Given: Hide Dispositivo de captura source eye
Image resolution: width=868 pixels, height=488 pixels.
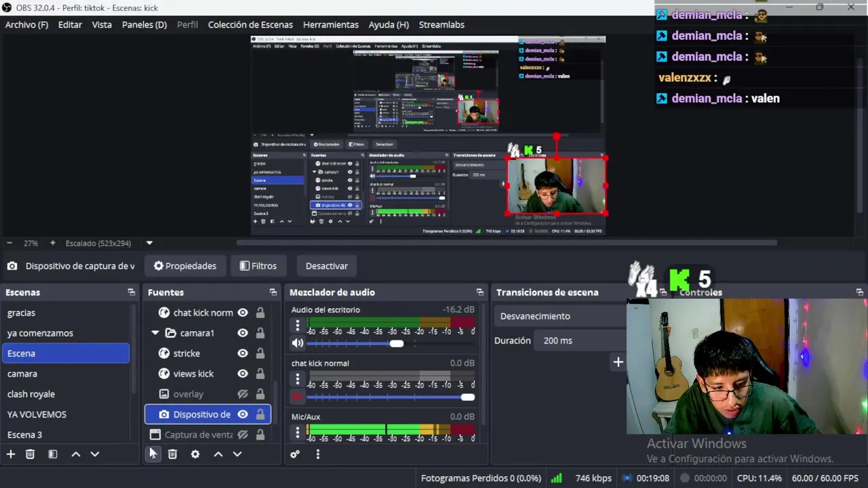Looking at the screenshot, I should 243,414.
